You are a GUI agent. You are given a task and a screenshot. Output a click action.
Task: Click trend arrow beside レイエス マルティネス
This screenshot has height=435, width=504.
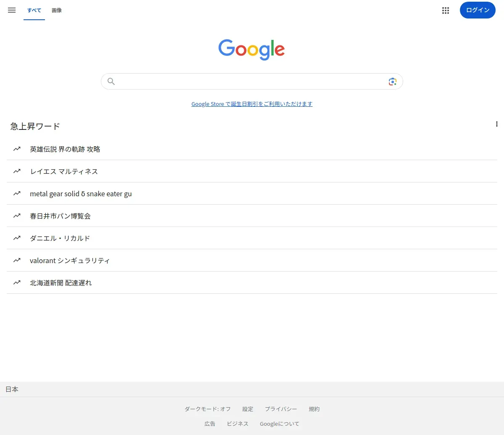pyautogui.click(x=17, y=171)
